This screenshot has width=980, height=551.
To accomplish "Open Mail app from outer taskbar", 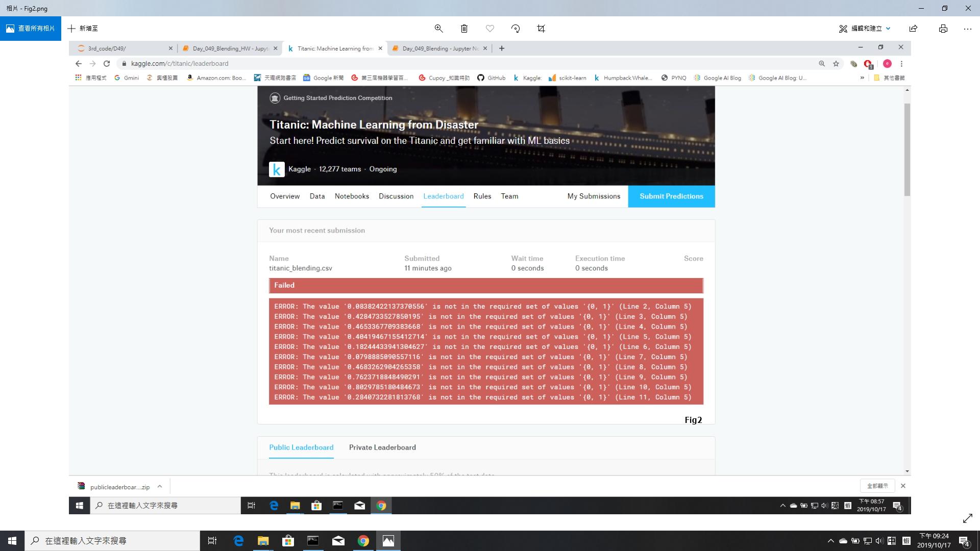I will tap(338, 541).
